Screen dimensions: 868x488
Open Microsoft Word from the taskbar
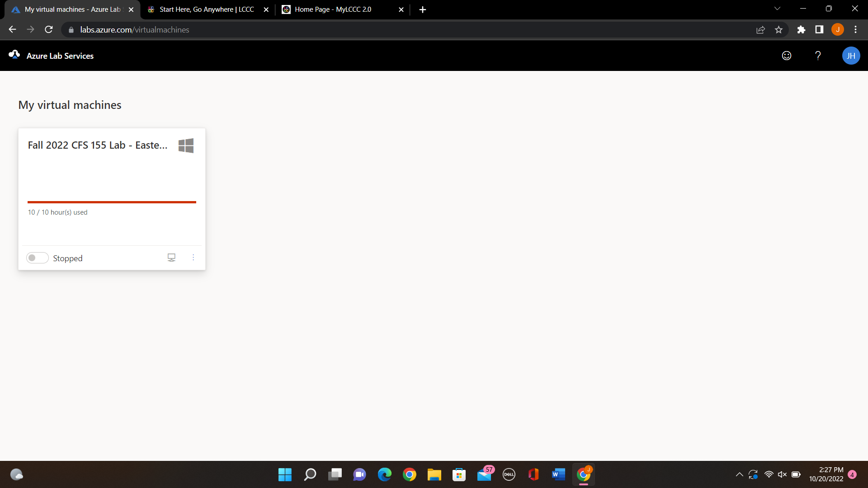(558, 474)
